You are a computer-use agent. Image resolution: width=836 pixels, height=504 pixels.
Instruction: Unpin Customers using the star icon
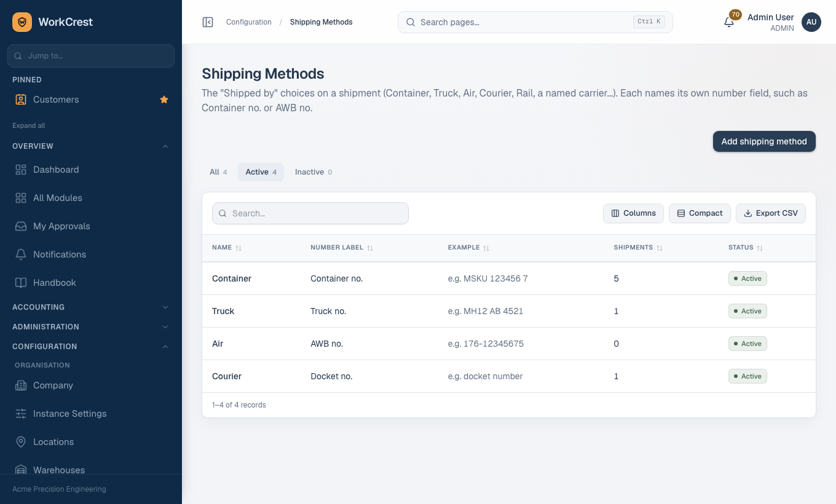click(164, 100)
